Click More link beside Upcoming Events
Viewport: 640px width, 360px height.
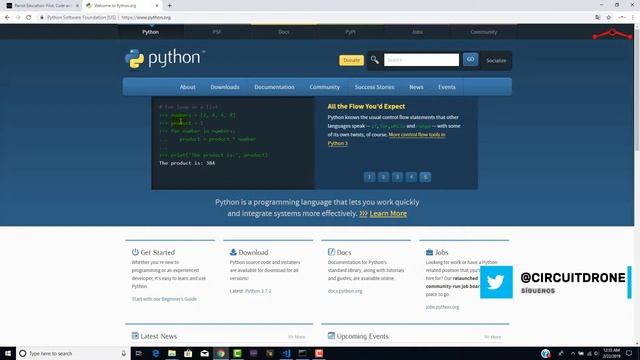(x=493, y=337)
